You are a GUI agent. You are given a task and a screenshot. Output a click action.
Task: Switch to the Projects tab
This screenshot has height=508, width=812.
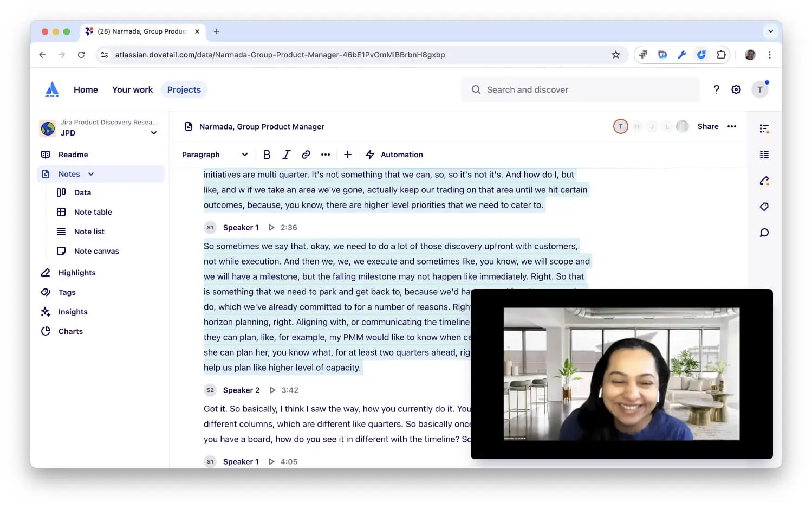coord(184,89)
